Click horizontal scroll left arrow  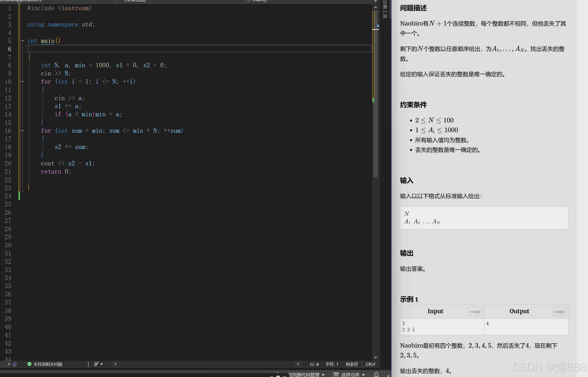(115, 364)
